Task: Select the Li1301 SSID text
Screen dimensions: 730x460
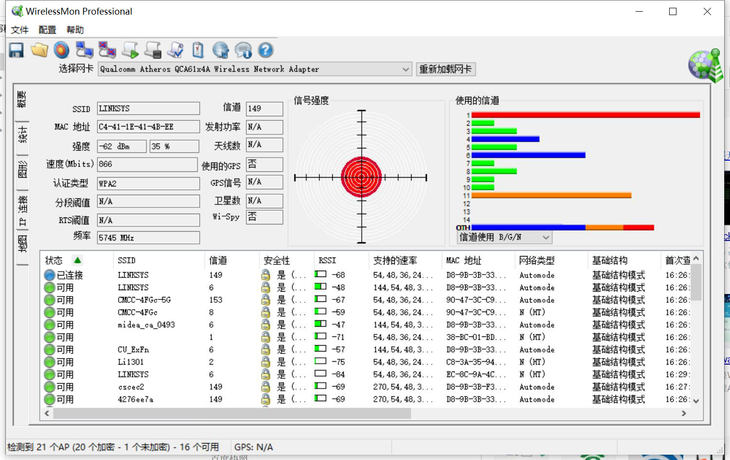Action: click(x=131, y=362)
